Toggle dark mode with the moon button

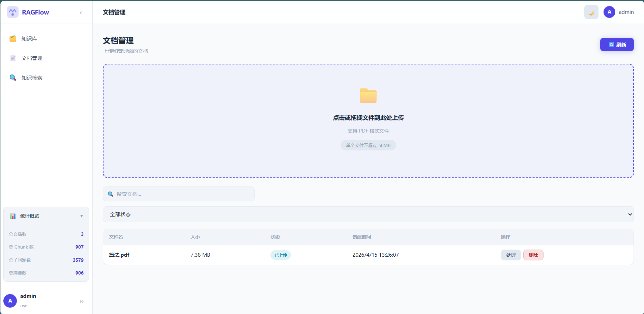point(591,12)
